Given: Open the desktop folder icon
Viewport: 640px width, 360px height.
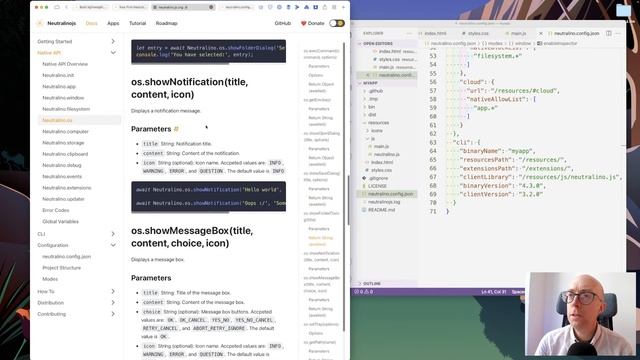Looking at the screenshot, I should [x=623, y=10].
